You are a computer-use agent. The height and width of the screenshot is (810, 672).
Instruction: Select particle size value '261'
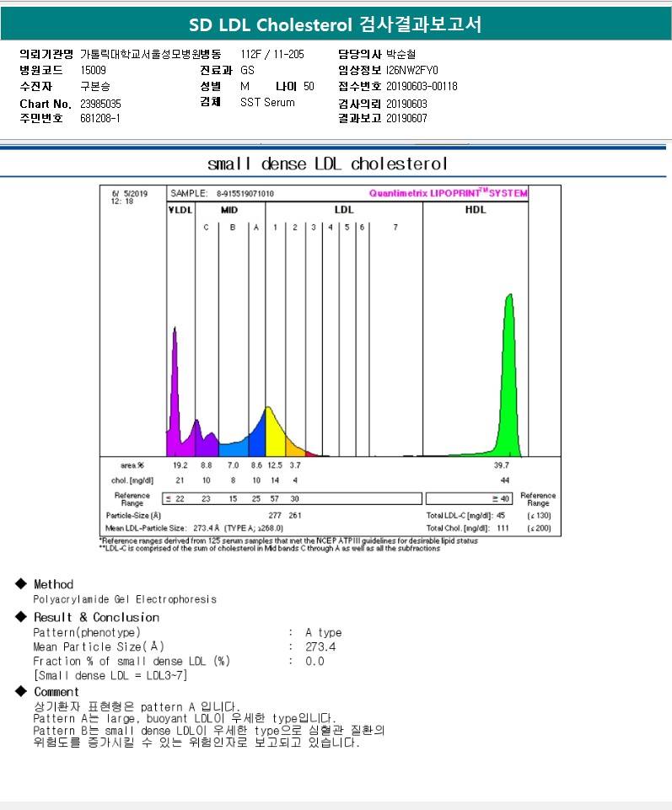(295, 516)
